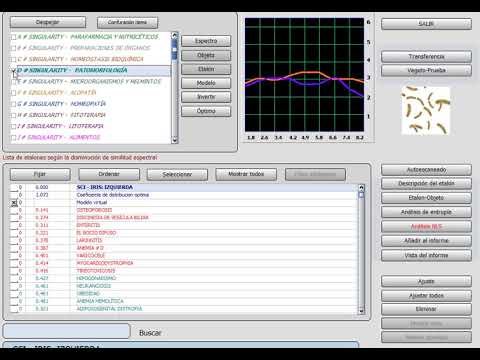Click Añadir al informe
Image resolution: width=480 pixels, height=360 pixels.
426,241
